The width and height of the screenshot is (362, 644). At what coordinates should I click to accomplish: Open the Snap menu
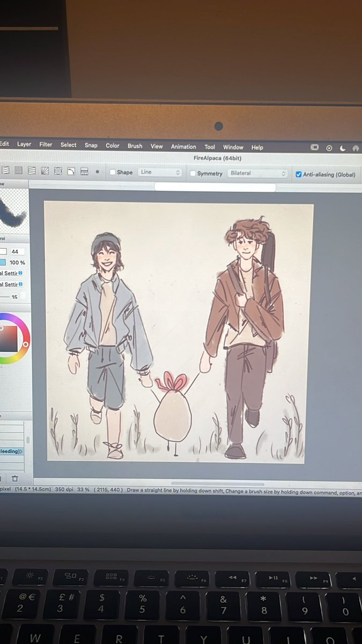[91, 145]
